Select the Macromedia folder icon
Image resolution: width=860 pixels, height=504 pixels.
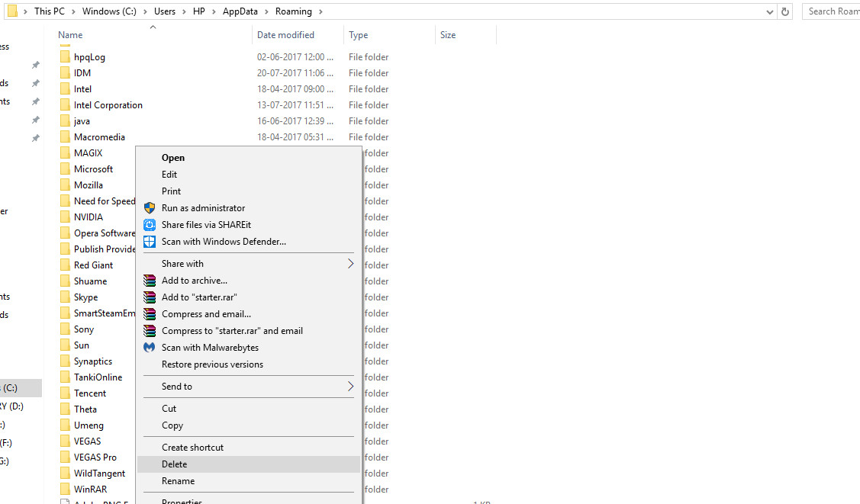pos(65,137)
